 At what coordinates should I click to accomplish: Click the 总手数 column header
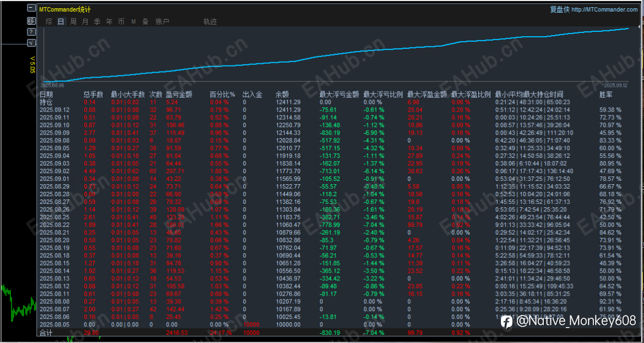[x=93, y=95]
